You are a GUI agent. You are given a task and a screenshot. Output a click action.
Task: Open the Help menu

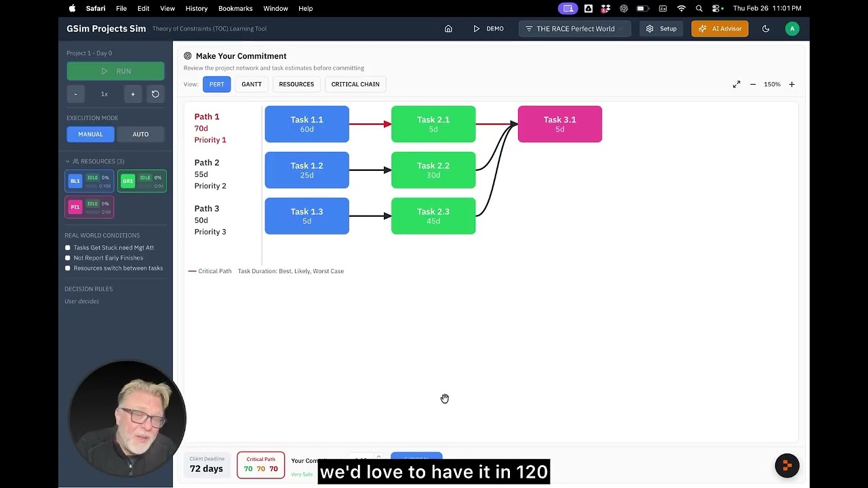point(306,8)
